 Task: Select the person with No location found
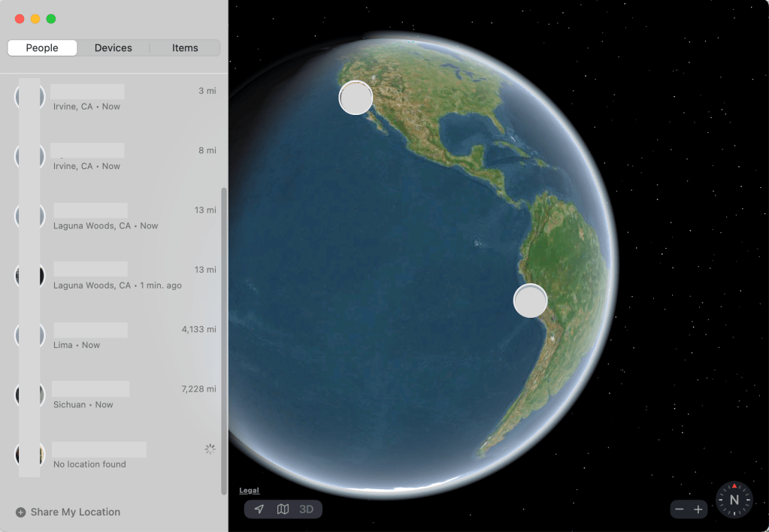pyautogui.click(x=113, y=455)
